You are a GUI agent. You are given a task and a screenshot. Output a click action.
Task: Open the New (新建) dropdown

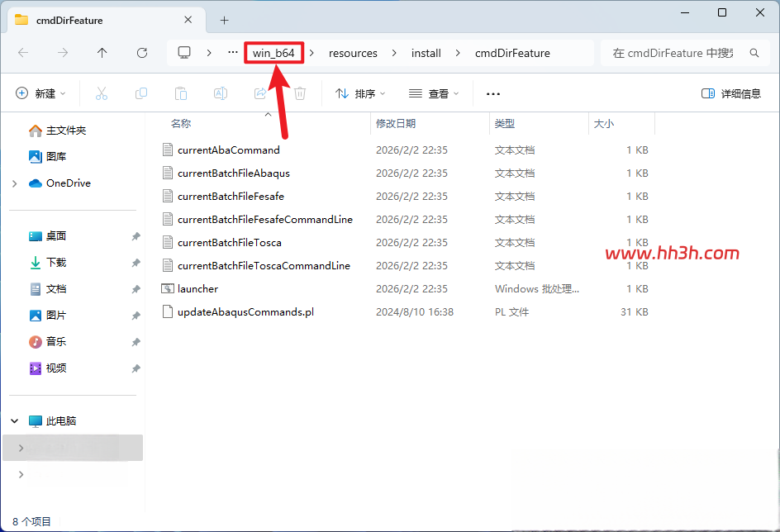point(40,93)
